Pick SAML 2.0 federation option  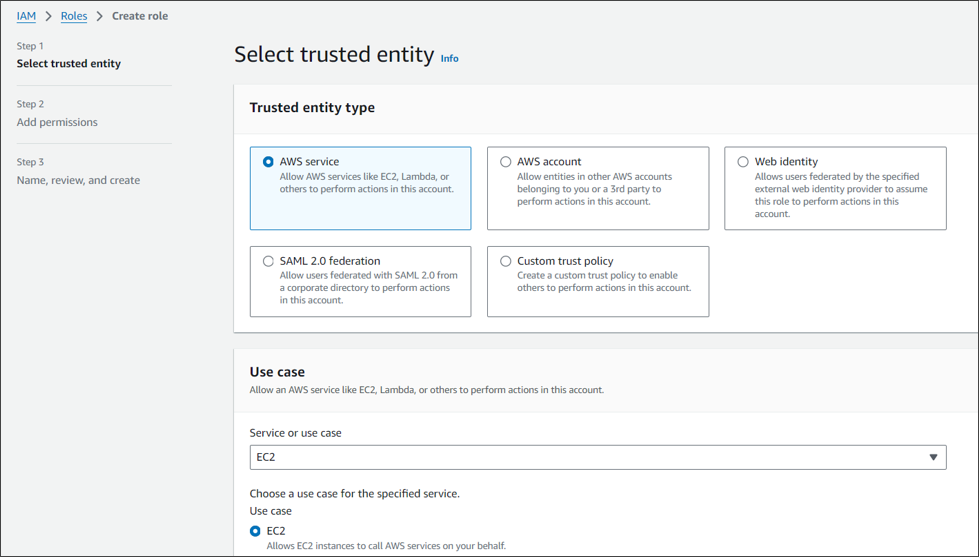[268, 261]
